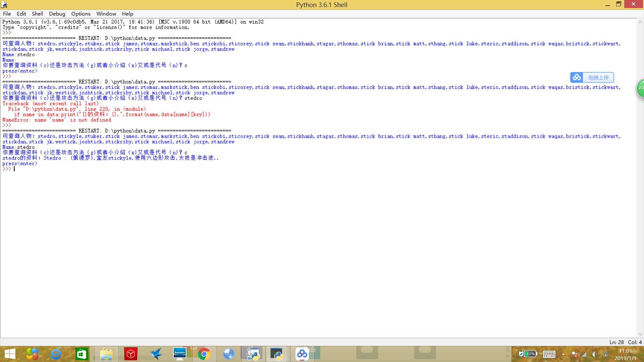Click the volume speaker tray icon
Screen dimensions: 644x362
pos(594,354)
